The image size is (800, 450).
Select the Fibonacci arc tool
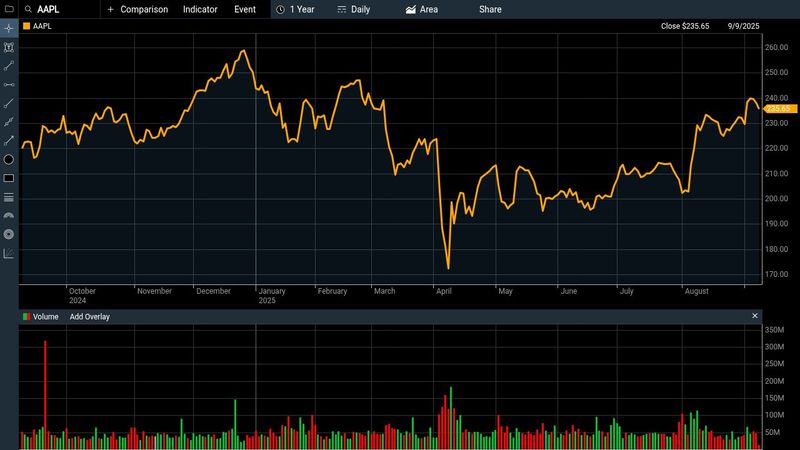click(9, 215)
